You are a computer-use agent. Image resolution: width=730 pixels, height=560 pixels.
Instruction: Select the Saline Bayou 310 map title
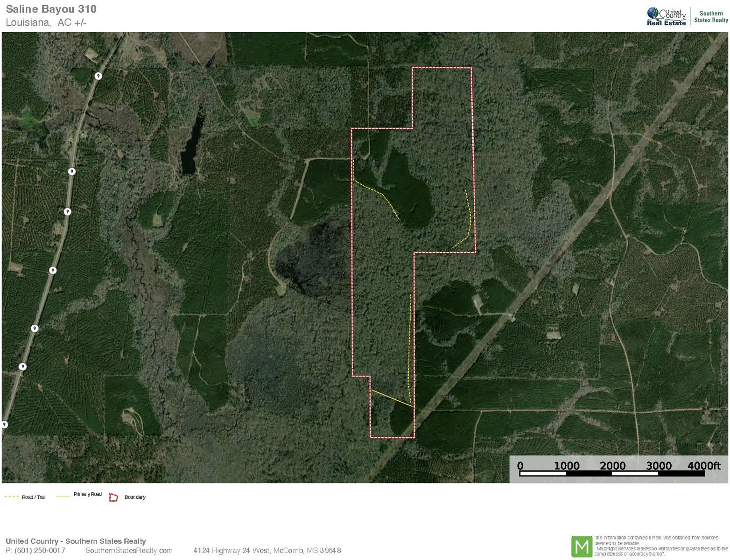click(51, 9)
